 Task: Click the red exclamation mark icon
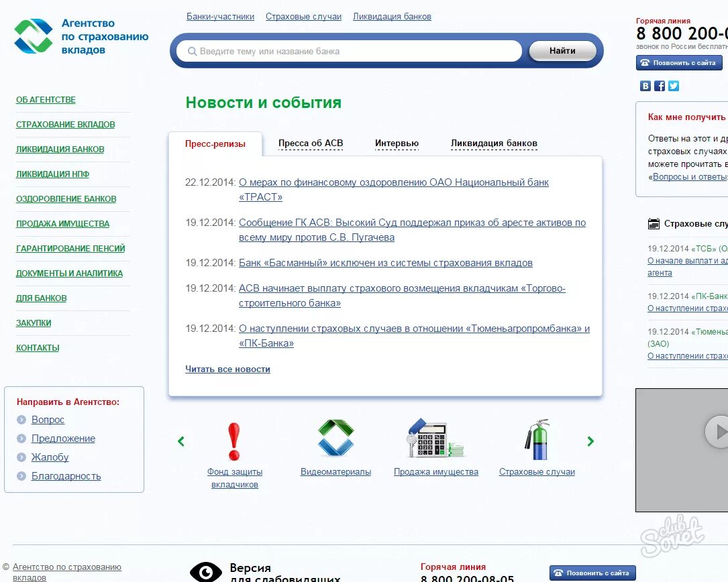(x=234, y=441)
